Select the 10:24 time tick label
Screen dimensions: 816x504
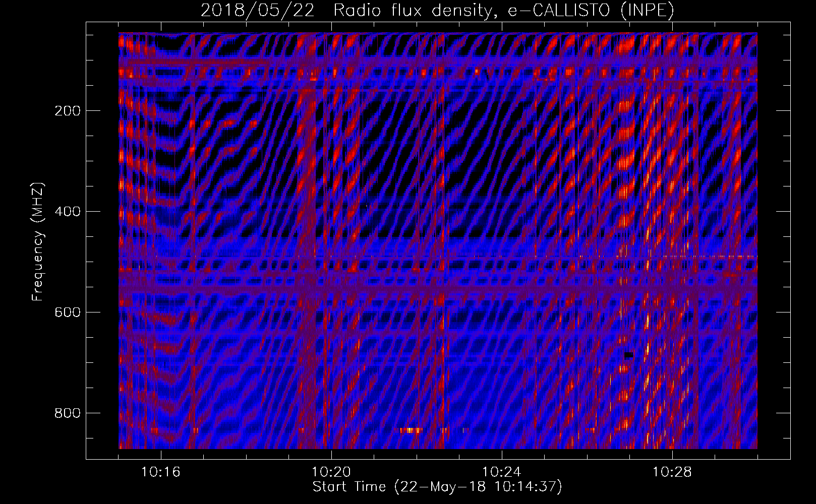(x=502, y=472)
